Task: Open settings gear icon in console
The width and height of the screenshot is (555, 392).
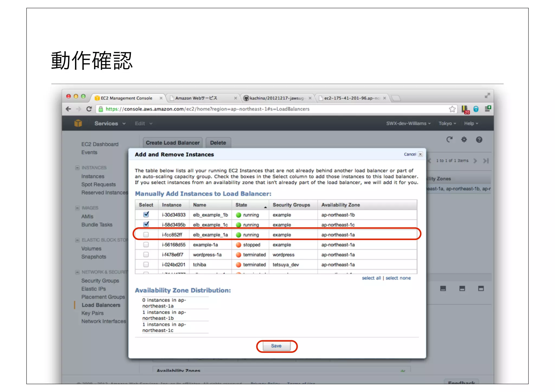Action: pyautogui.click(x=464, y=140)
